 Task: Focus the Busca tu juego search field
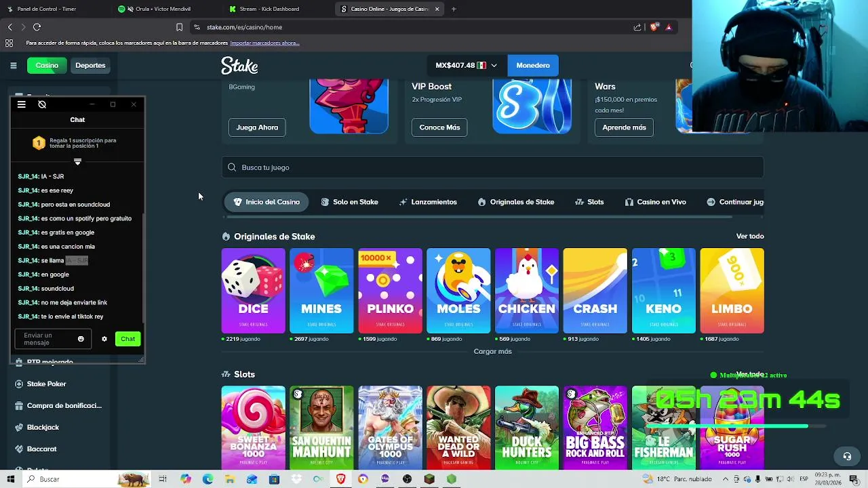point(492,167)
